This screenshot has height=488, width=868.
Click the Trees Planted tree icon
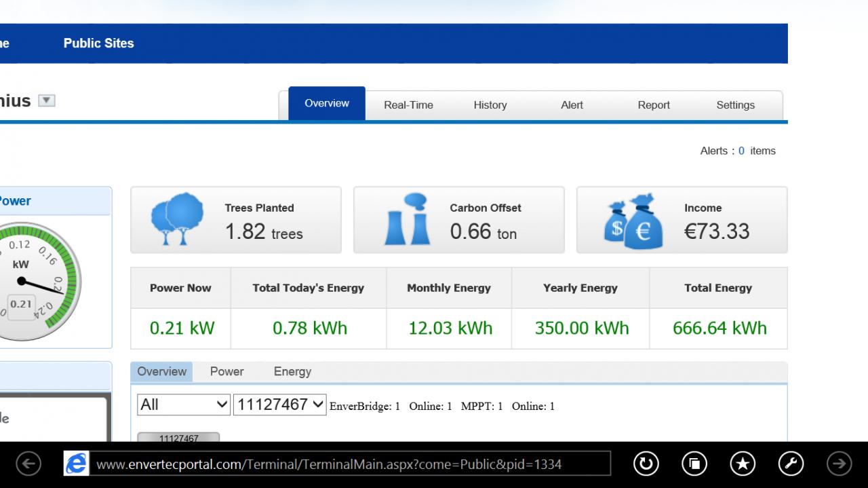[176, 219]
